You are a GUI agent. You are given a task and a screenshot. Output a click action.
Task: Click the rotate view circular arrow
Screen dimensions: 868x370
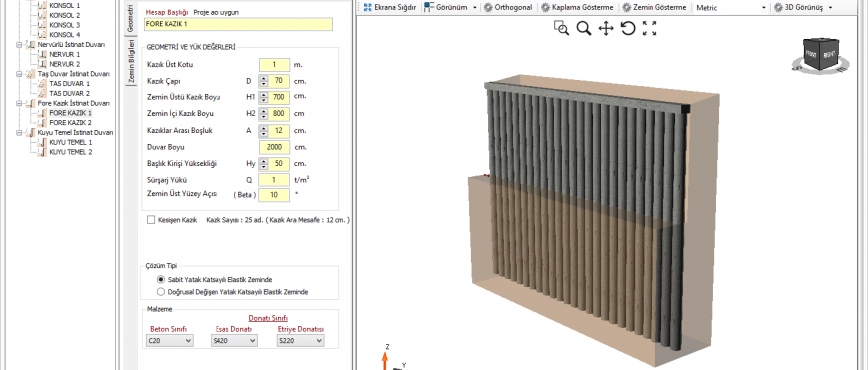628,28
